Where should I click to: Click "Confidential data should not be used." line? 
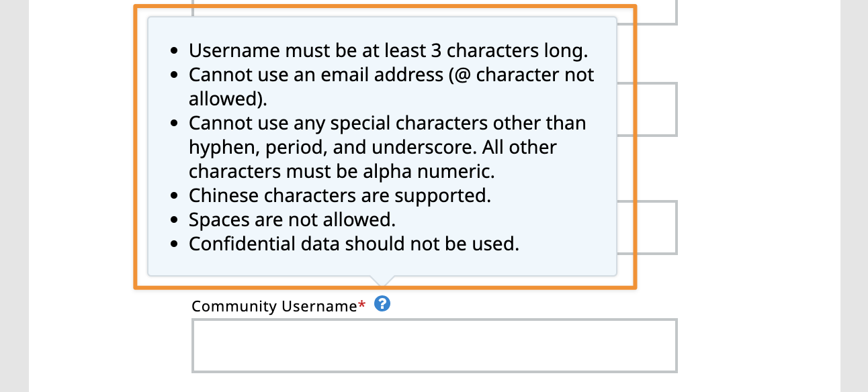click(354, 244)
